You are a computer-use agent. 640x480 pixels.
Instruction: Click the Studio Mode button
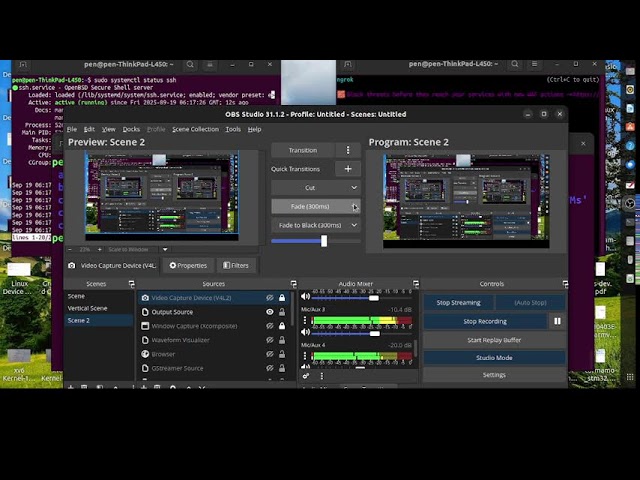(494, 357)
